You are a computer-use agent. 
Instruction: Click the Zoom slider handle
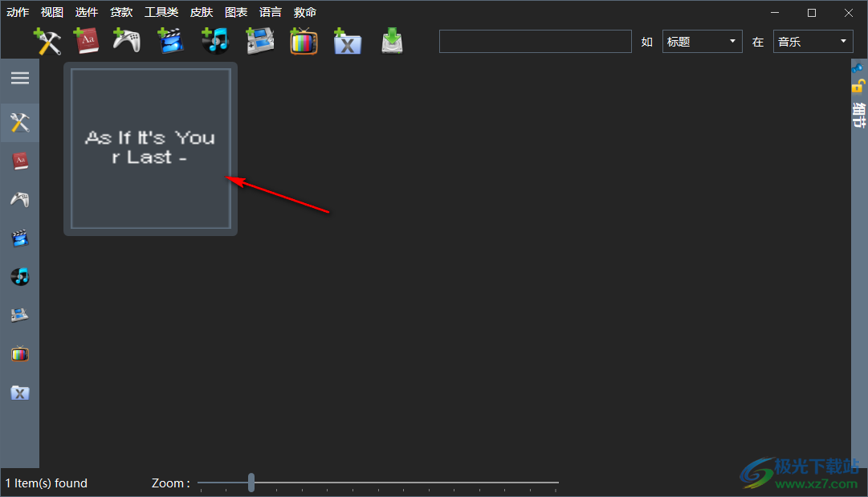[x=251, y=483]
